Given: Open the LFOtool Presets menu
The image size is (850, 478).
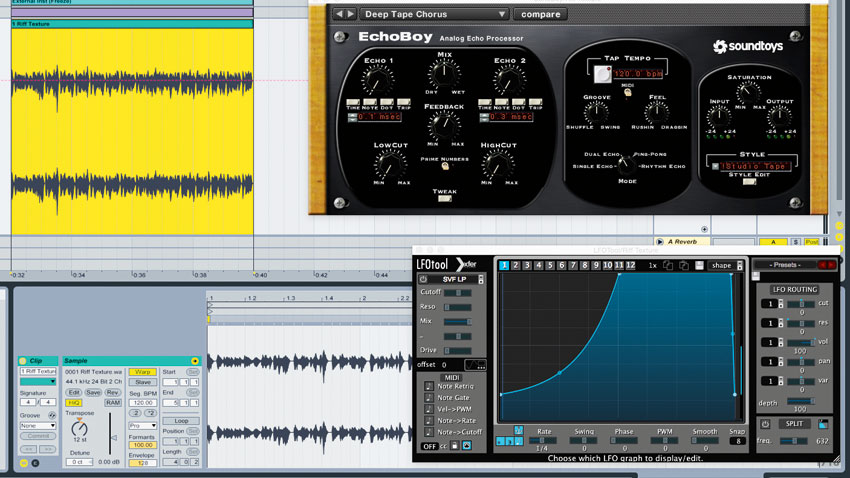Looking at the screenshot, I should (785, 265).
